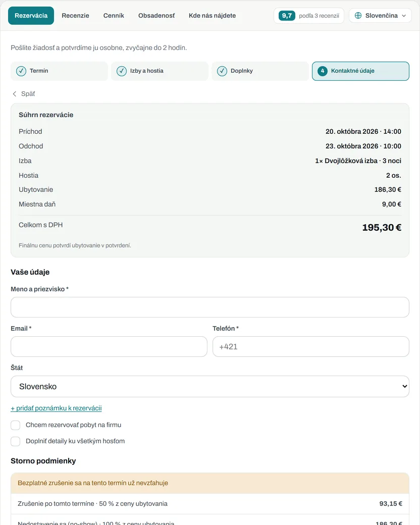Click Finálnu cenu potvrdí ubytovanie note
This screenshot has height=525, width=420.
coord(75,245)
